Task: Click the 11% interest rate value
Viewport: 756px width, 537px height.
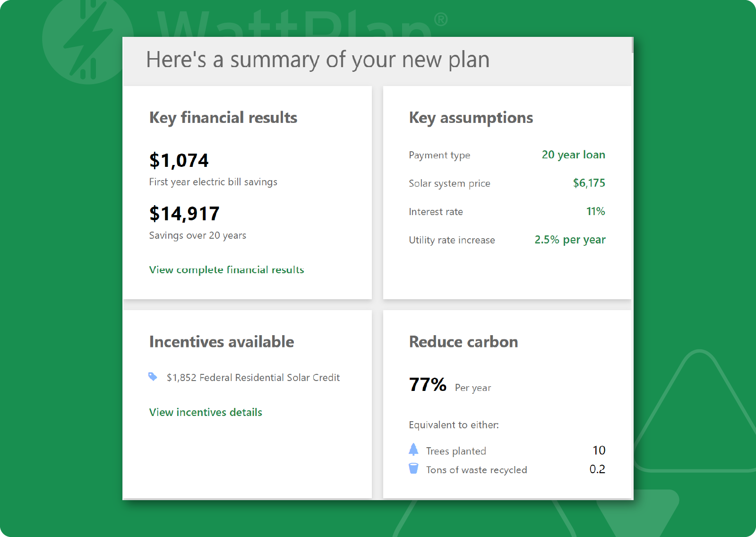Action: coord(595,211)
